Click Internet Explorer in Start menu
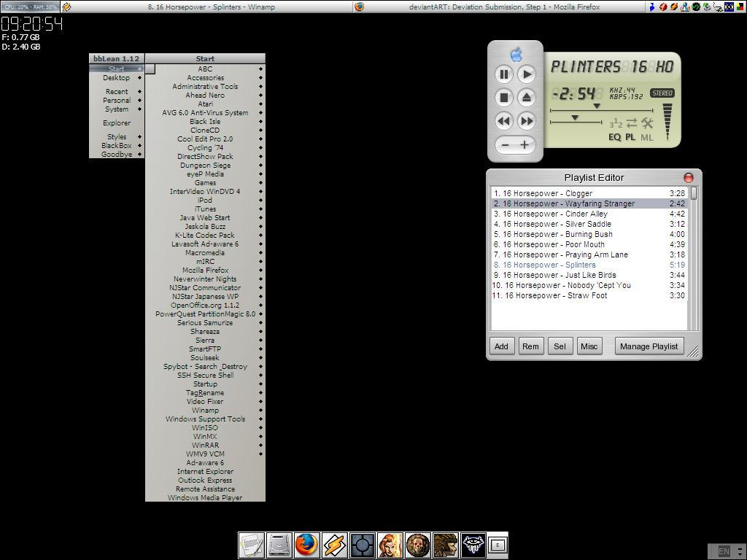747x560 pixels. coord(205,472)
